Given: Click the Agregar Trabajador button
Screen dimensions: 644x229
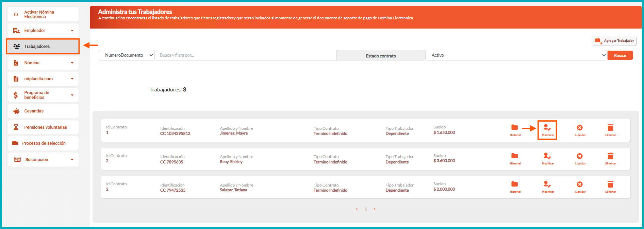Looking at the screenshot, I should 614,41.
